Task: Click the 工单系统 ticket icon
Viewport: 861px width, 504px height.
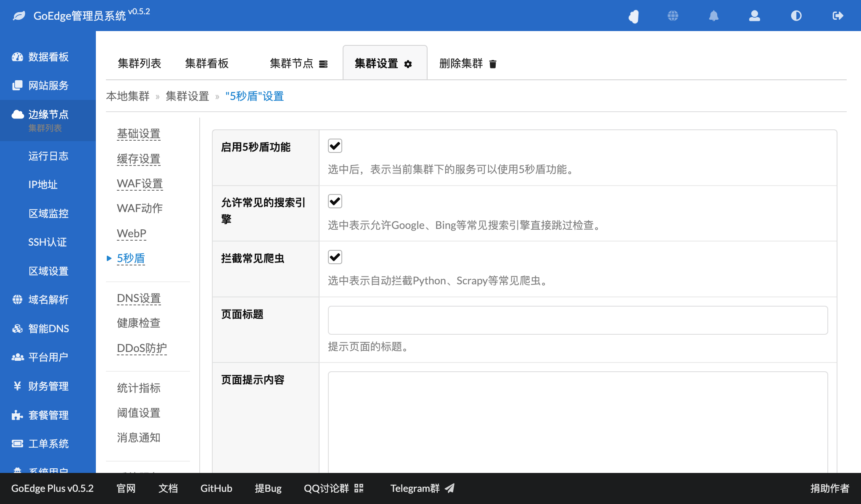Action: pos(17,444)
